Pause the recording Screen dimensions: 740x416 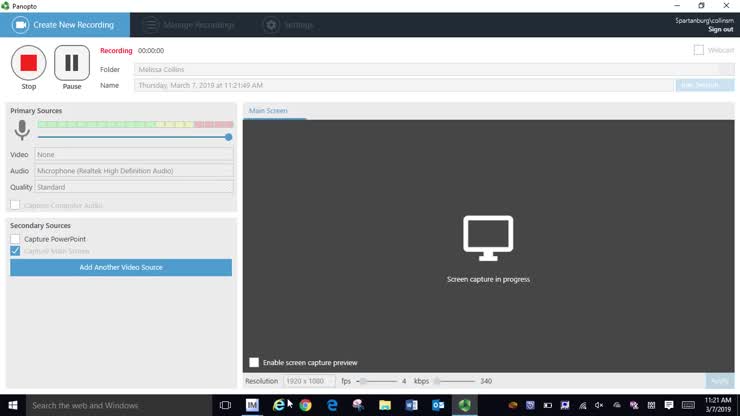pyautogui.click(x=71, y=63)
